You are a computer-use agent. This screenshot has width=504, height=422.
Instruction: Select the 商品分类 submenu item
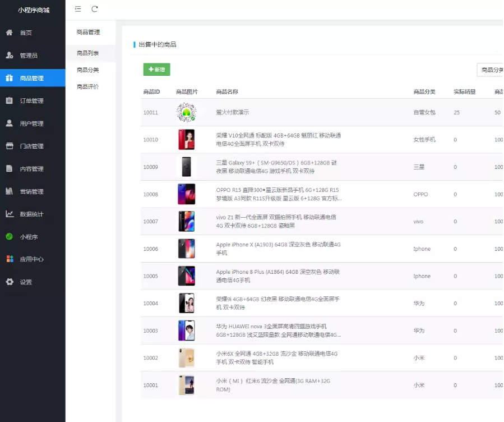tap(88, 70)
